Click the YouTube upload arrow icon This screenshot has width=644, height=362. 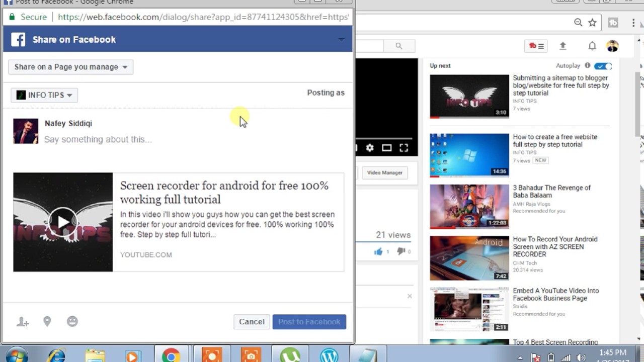pyautogui.click(x=563, y=46)
